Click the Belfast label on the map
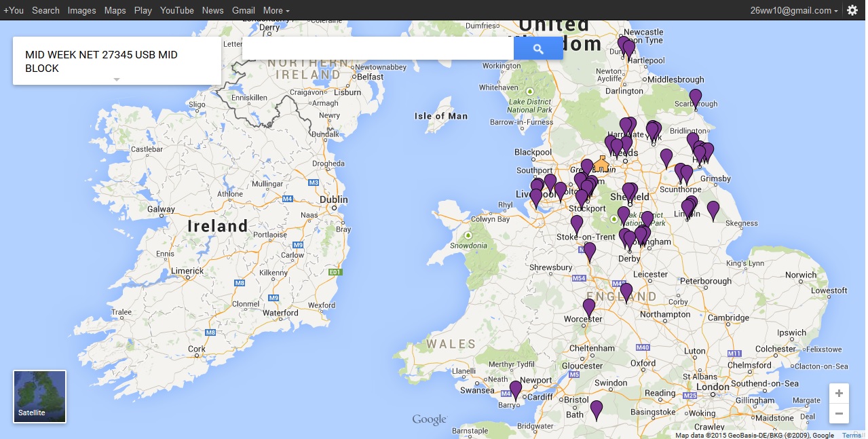 pyautogui.click(x=370, y=77)
